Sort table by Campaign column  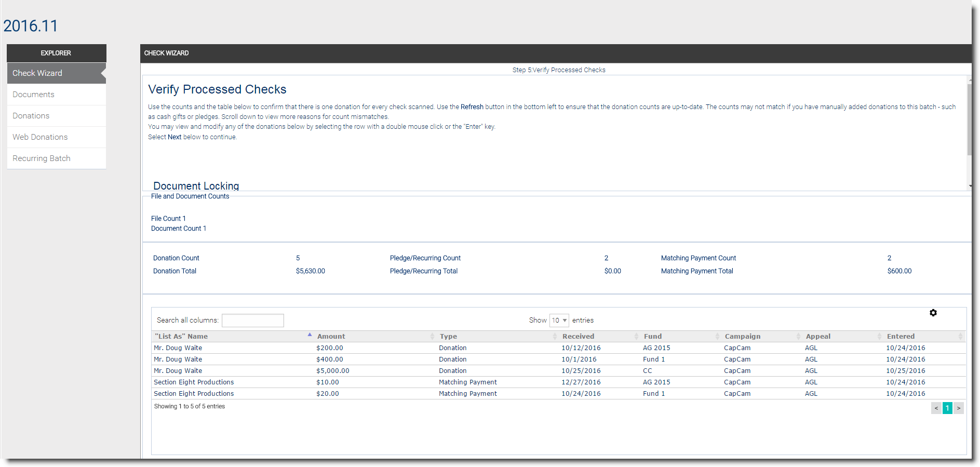pyautogui.click(x=762, y=337)
